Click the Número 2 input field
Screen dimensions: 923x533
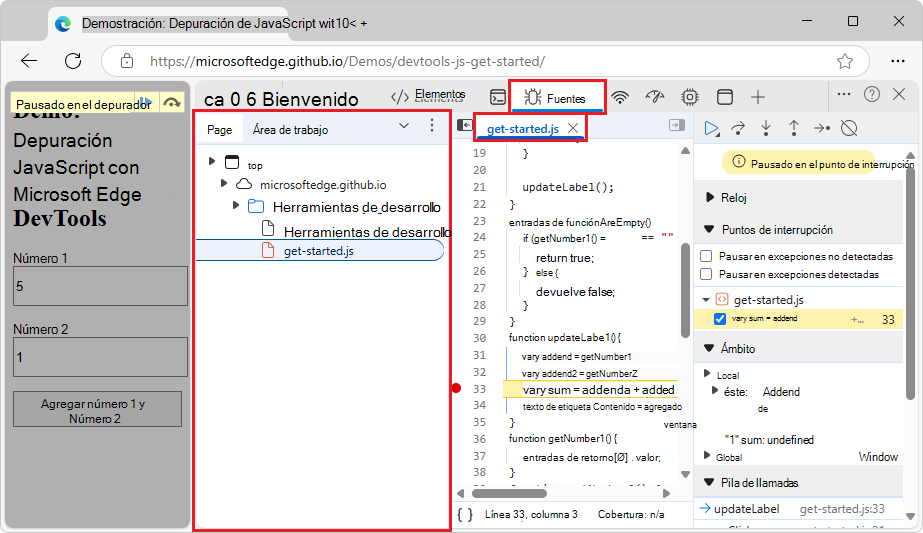tap(100, 357)
